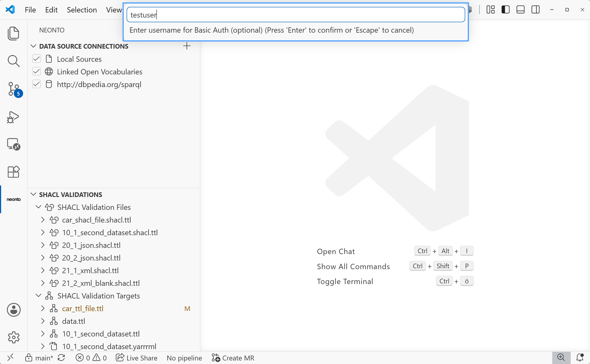Open Remote Explorer icon
Screen dimensions: 590x364
click(x=14, y=144)
